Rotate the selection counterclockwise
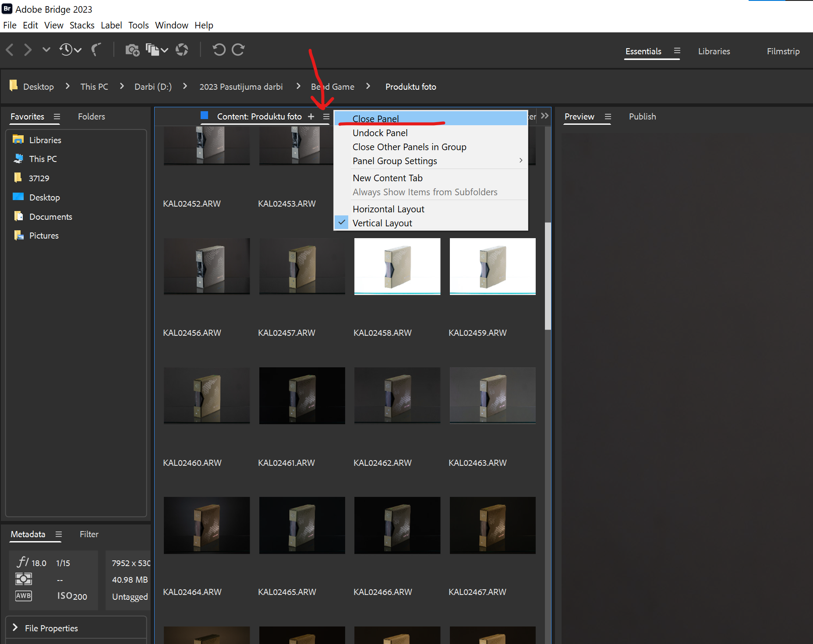This screenshot has height=644, width=813. coord(219,49)
